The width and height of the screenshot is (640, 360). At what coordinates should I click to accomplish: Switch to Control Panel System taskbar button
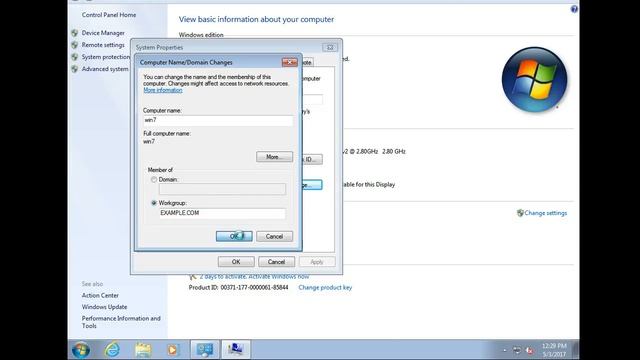coord(204,350)
